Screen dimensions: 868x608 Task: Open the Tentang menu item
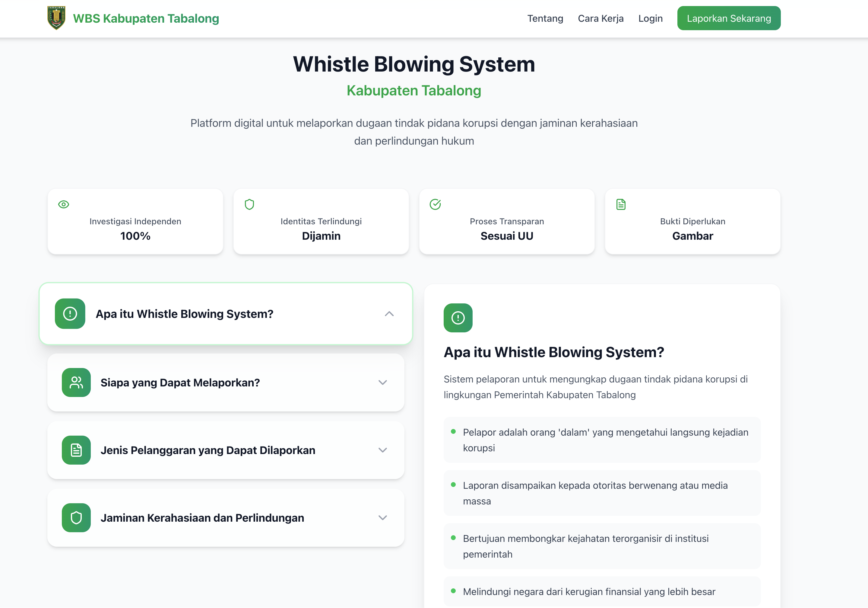click(x=545, y=18)
